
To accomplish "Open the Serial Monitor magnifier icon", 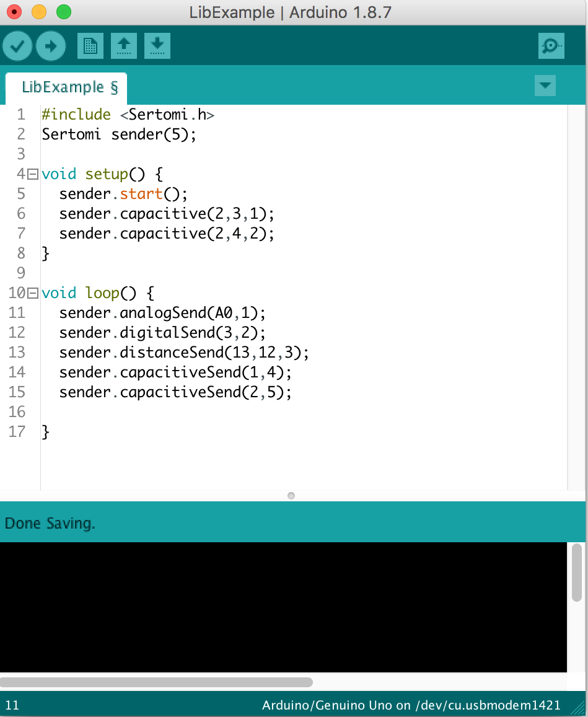I will pos(551,46).
